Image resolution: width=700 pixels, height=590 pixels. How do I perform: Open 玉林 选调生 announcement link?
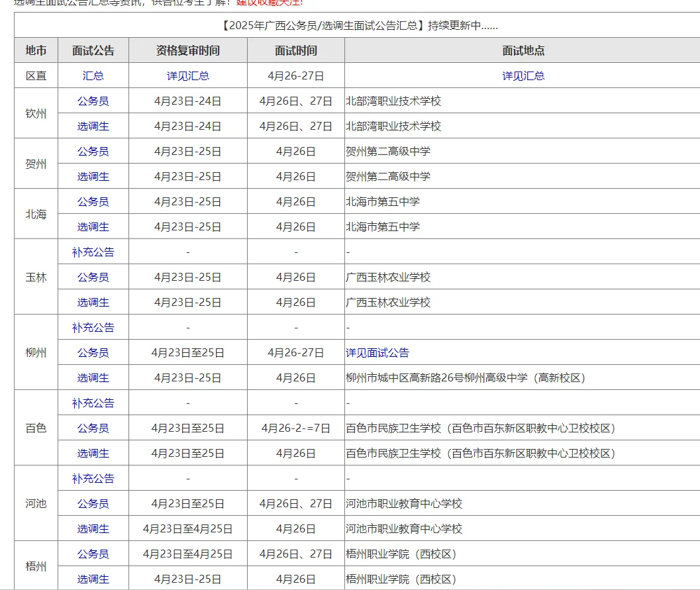coord(93,302)
